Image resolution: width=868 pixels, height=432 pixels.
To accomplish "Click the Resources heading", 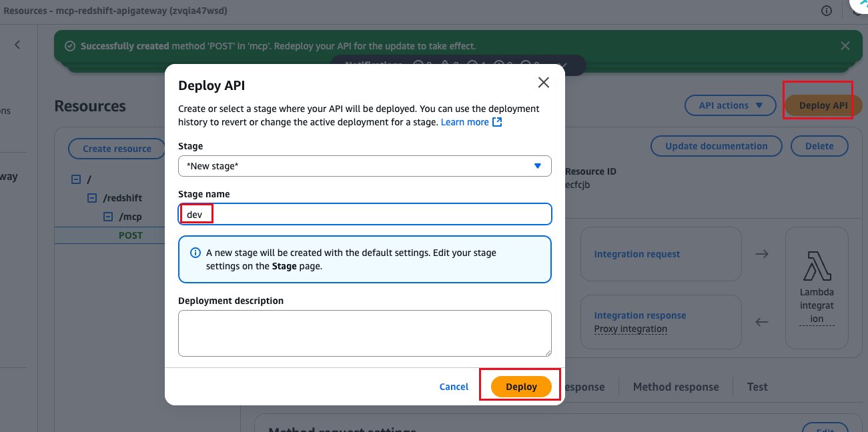I will click(x=90, y=106).
